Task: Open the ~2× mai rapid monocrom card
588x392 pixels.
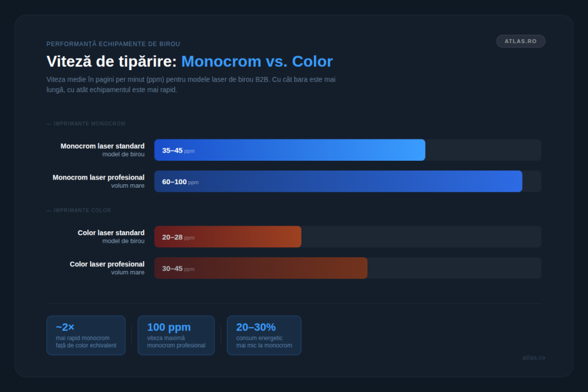Action: 86,335
